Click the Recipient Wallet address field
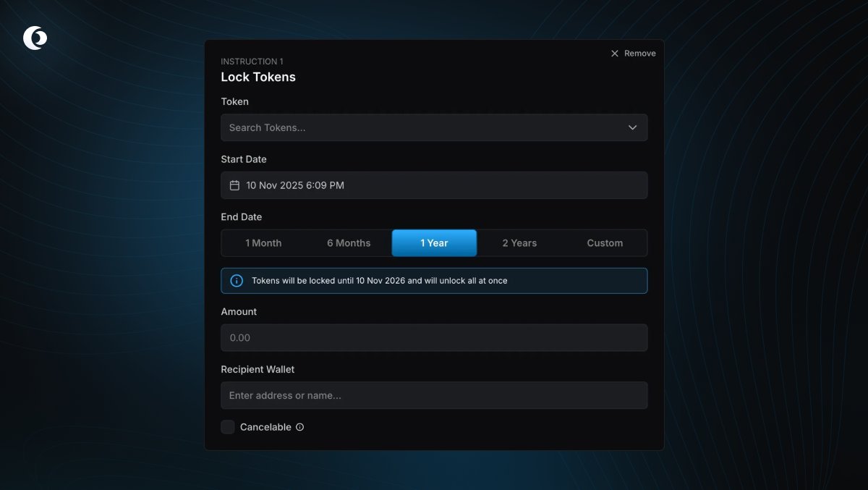This screenshot has height=490, width=868. pos(434,396)
